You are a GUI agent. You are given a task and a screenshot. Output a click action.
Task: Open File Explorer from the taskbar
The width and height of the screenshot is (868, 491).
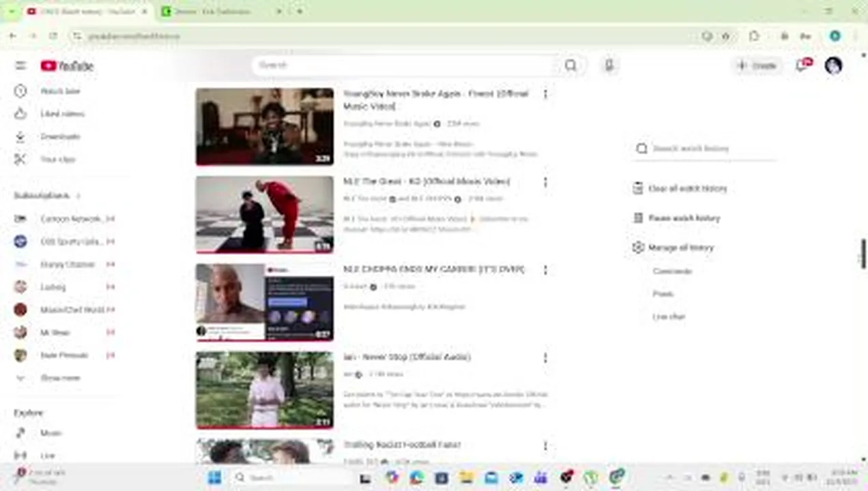tap(466, 477)
